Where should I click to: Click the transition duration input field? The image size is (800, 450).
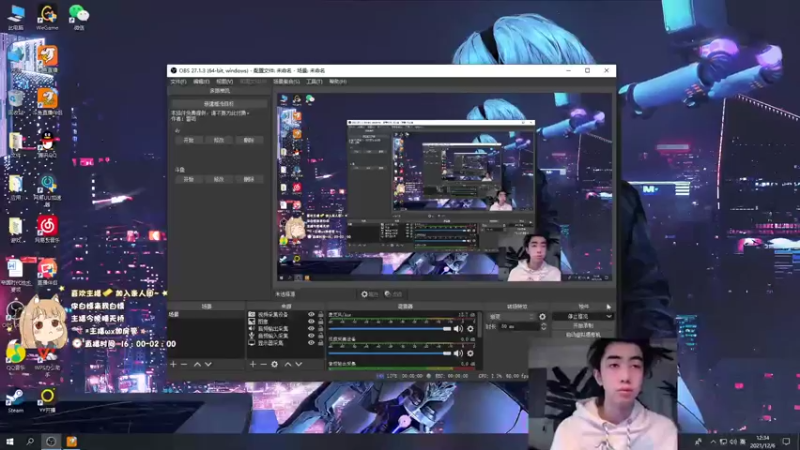pos(518,327)
